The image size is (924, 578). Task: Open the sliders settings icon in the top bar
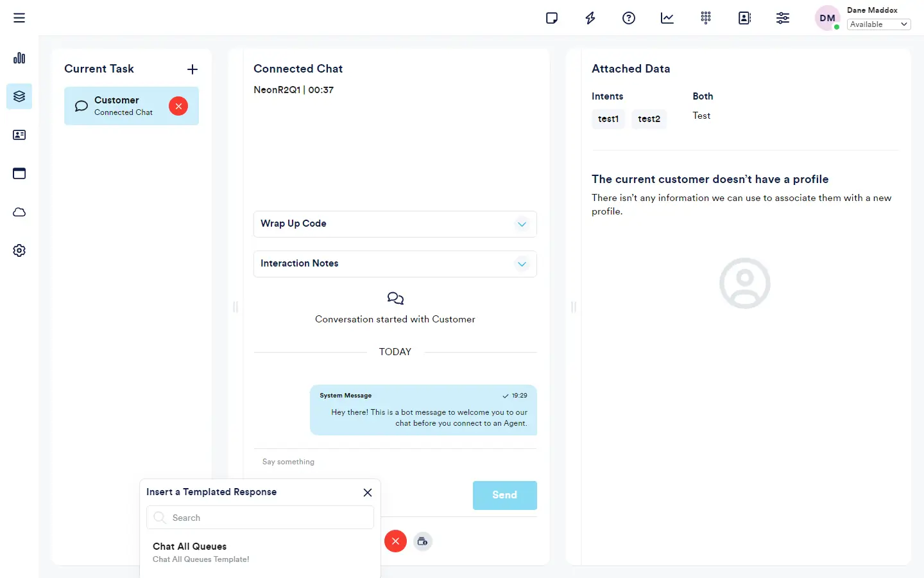click(783, 18)
